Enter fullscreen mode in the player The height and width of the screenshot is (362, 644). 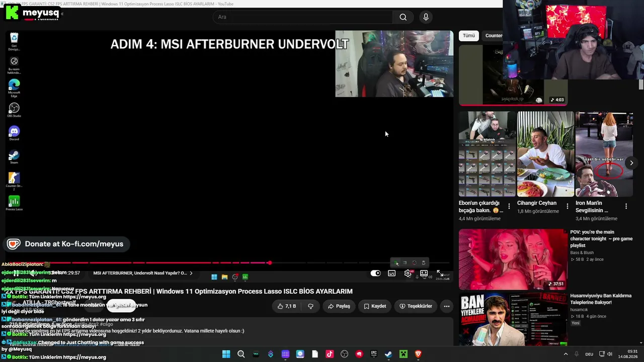tap(440, 273)
